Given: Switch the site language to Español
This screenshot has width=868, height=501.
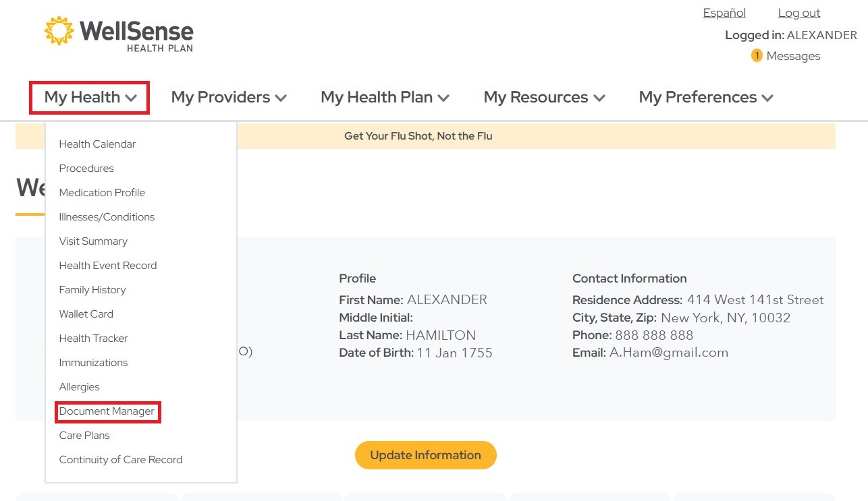Looking at the screenshot, I should 724,12.
